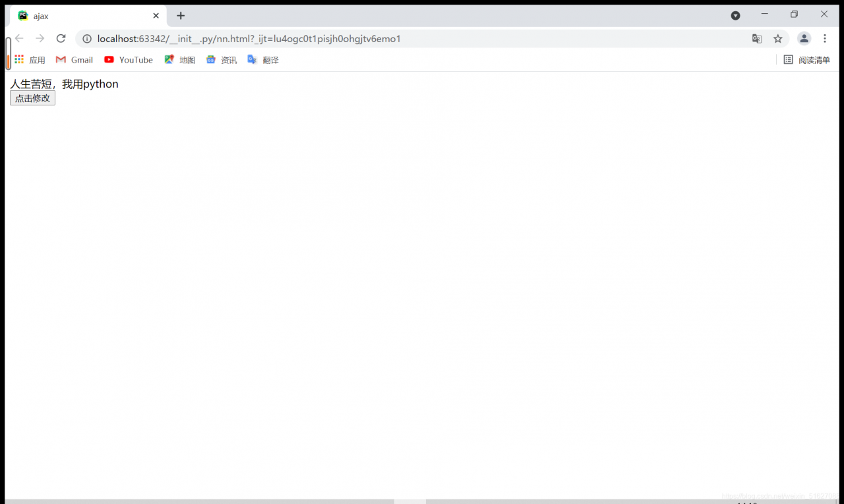View site information icon in address bar
Image resolution: width=844 pixels, height=504 pixels.
tap(87, 39)
